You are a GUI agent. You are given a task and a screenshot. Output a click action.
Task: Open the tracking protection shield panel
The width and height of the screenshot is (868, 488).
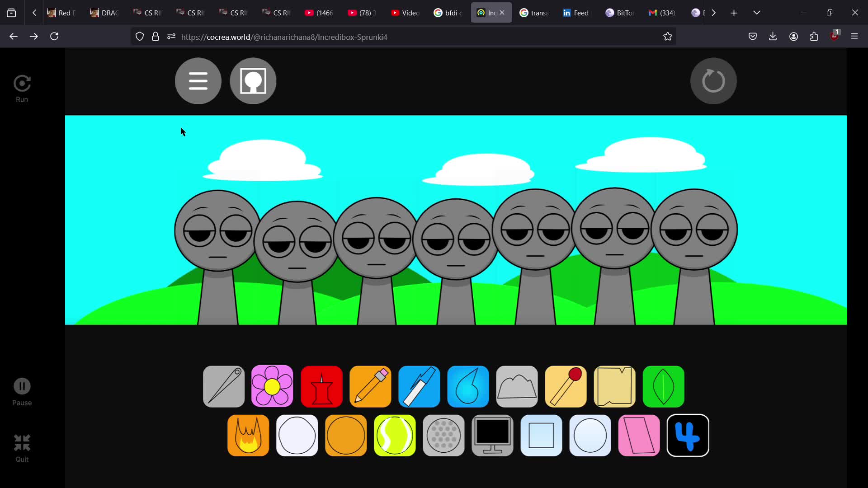[x=139, y=36]
